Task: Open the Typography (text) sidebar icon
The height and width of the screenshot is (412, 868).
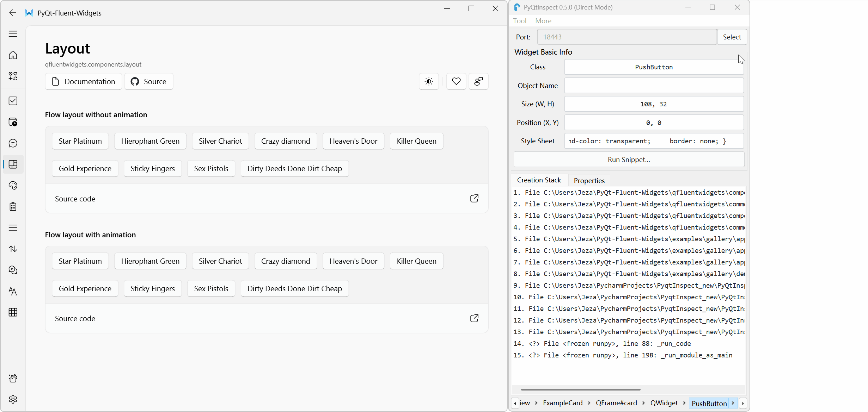Action: tap(13, 291)
